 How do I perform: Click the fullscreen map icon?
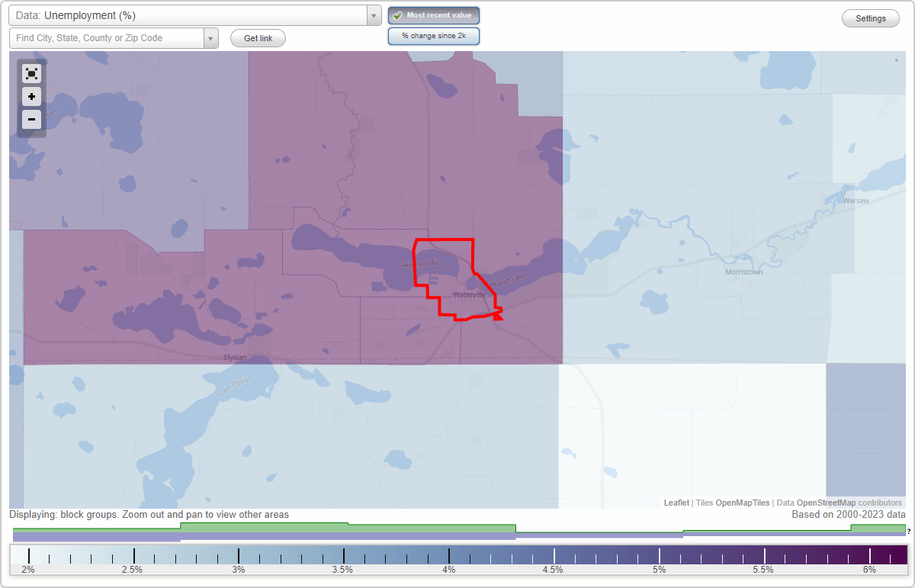click(x=31, y=73)
